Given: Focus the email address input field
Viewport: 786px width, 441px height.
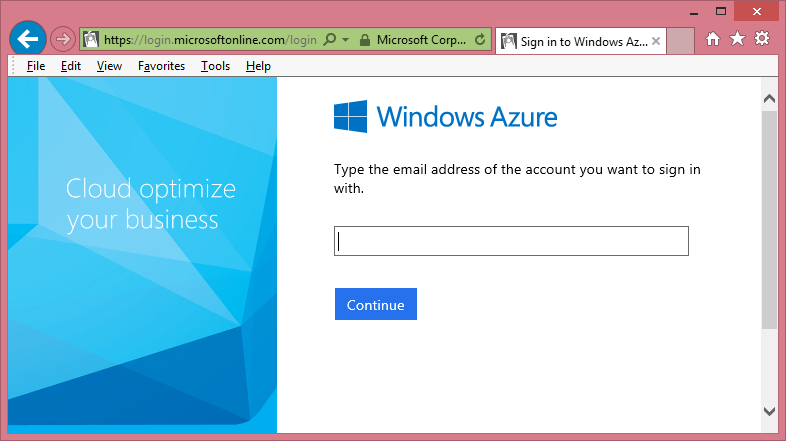Looking at the screenshot, I should [511, 241].
